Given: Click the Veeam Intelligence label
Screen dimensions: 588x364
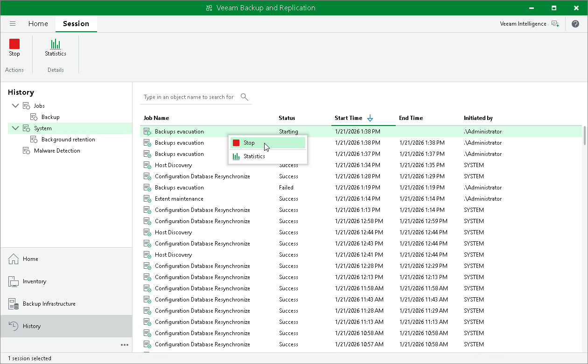Looking at the screenshot, I should click(x=523, y=24).
